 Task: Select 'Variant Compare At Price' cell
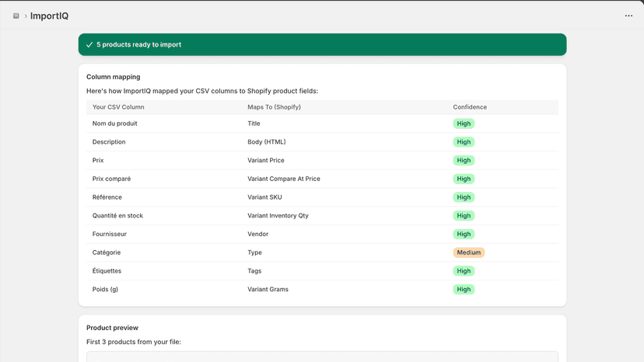284,179
